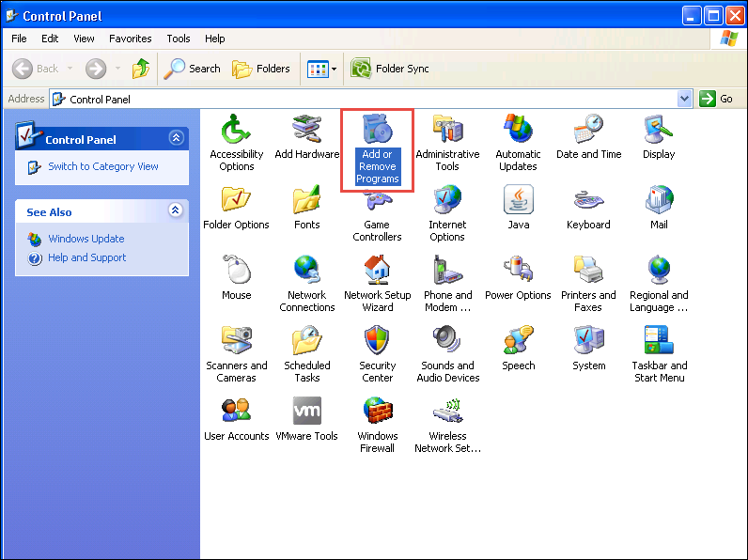Click inside the Address input field

click(x=376, y=99)
